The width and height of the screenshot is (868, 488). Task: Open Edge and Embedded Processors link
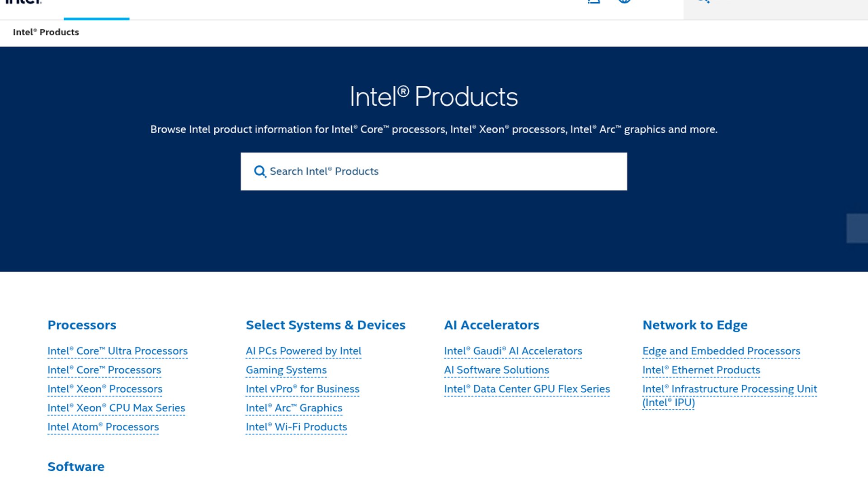tap(721, 351)
